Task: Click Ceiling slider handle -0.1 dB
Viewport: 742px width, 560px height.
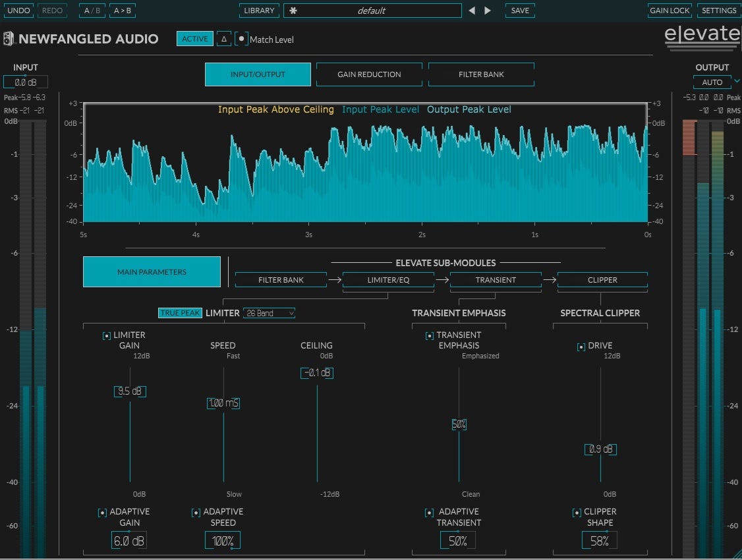Action: 317,373
